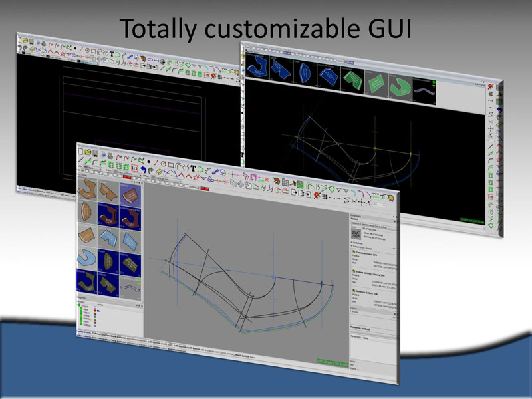Select Text T tool in back-left window
The image size is (532, 399).
[112, 53]
